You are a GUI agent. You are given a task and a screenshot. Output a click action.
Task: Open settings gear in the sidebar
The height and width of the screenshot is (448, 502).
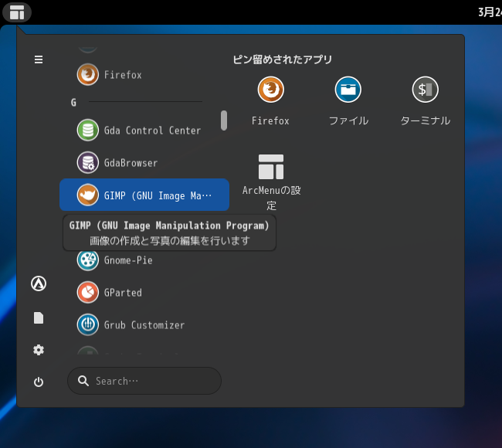39,350
